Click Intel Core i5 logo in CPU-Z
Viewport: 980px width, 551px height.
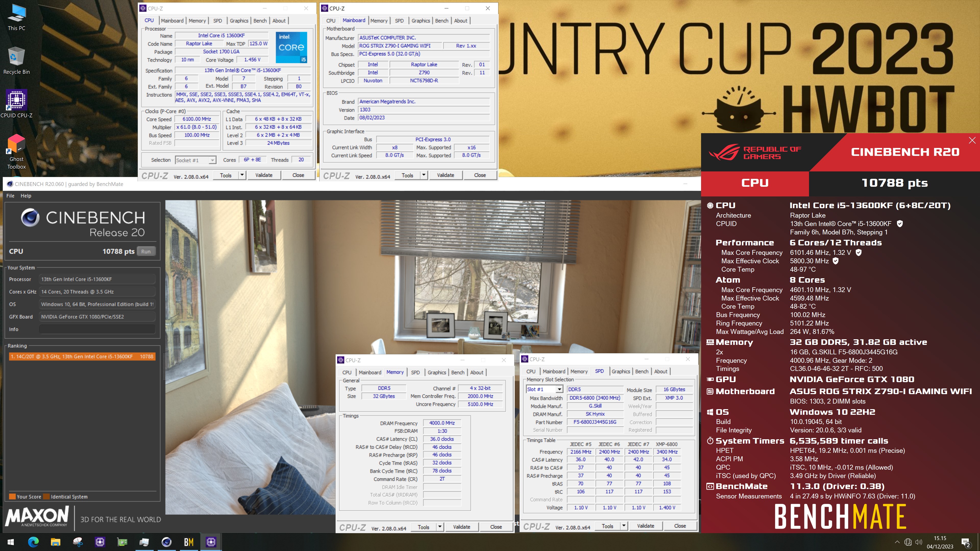click(291, 47)
